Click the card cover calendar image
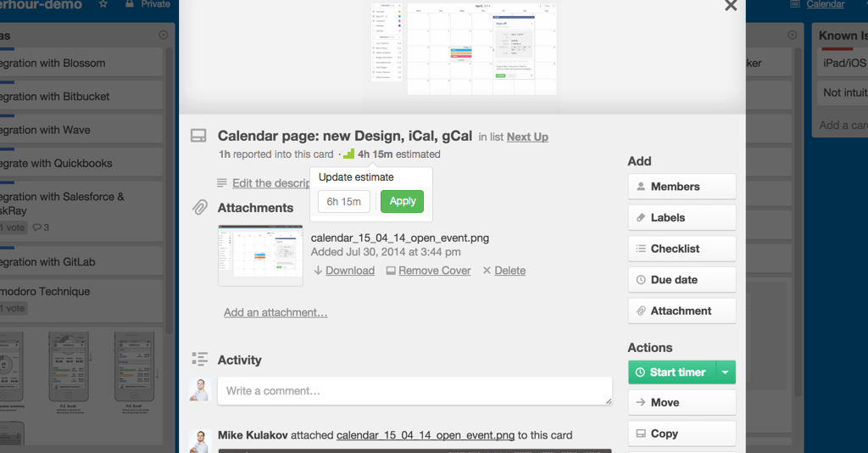Screen dimensions: 868x453 point(464,48)
